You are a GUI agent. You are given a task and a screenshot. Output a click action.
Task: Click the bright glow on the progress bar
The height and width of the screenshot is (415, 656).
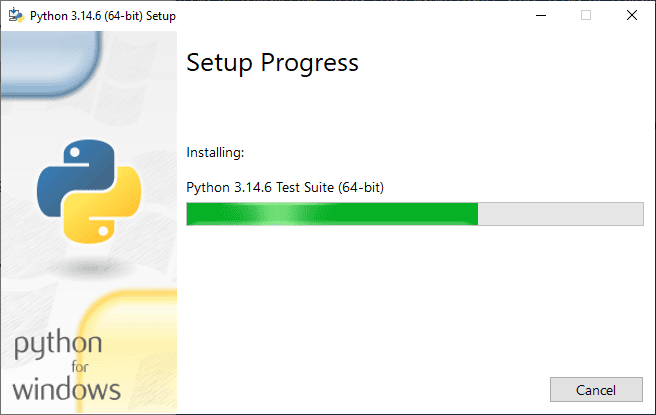click(274, 214)
